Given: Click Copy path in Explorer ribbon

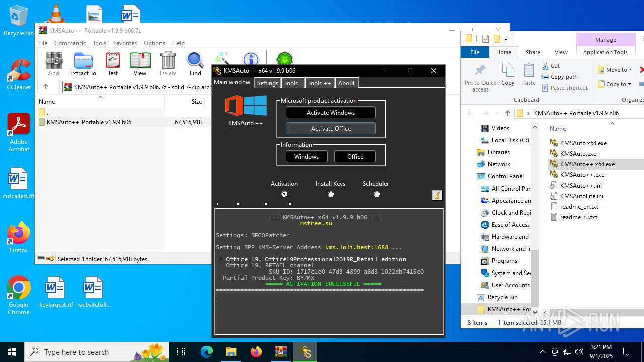Looking at the screenshot, I should click(559, 77).
